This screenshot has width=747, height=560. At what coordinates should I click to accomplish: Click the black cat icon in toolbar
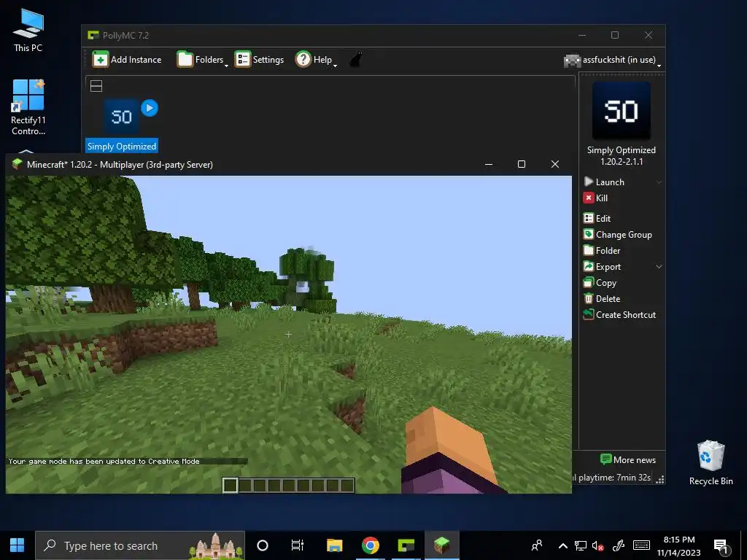pos(356,60)
